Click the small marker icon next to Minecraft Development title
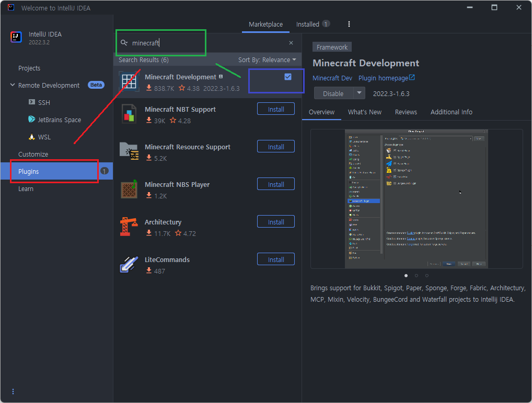Image resolution: width=532 pixels, height=403 pixels. [x=221, y=77]
